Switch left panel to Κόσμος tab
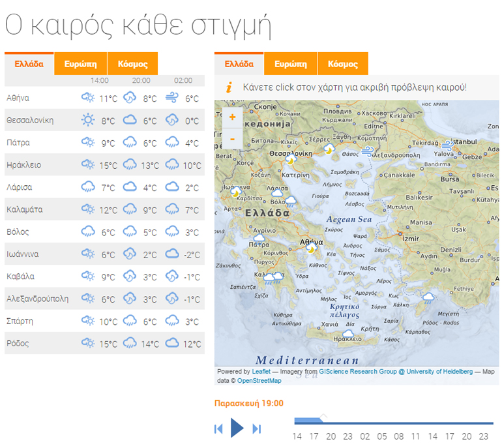Image resolution: width=502 pixels, height=448 pixels. pos(132,64)
